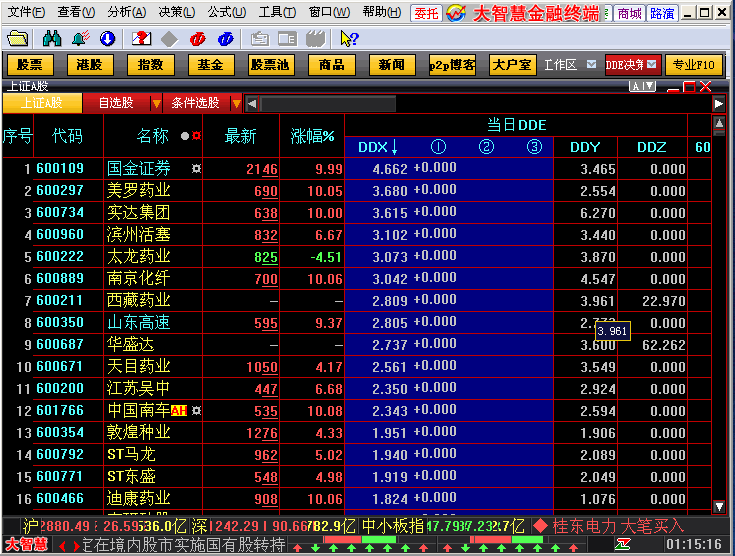Open the 窗口(W) menu

click(329, 12)
